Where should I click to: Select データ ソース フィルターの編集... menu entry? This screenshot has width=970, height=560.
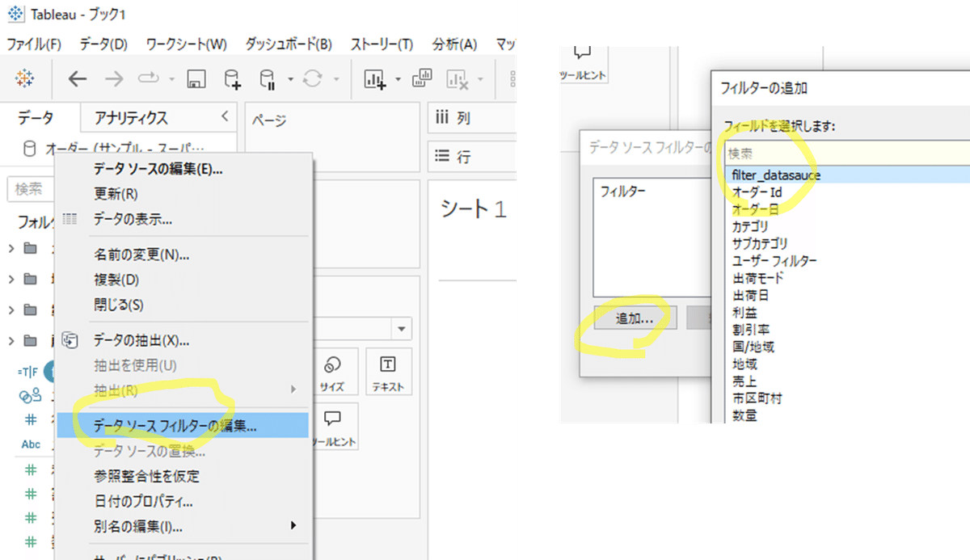click(182, 426)
